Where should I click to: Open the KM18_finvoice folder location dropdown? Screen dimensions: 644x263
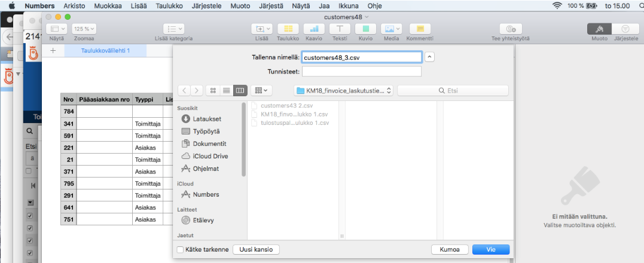click(343, 90)
